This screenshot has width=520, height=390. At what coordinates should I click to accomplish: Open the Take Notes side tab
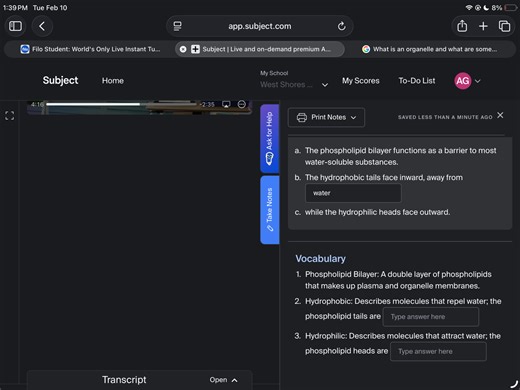pyautogui.click(x=269, y=210)
